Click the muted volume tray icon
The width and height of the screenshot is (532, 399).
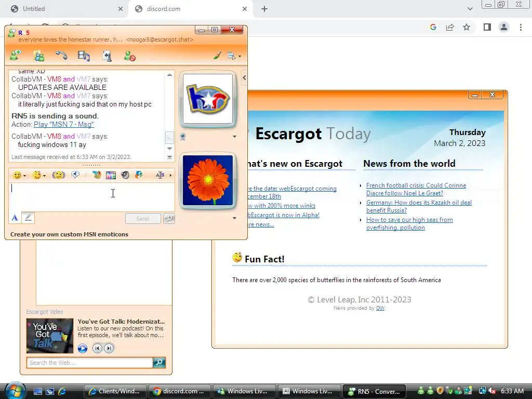492,391
